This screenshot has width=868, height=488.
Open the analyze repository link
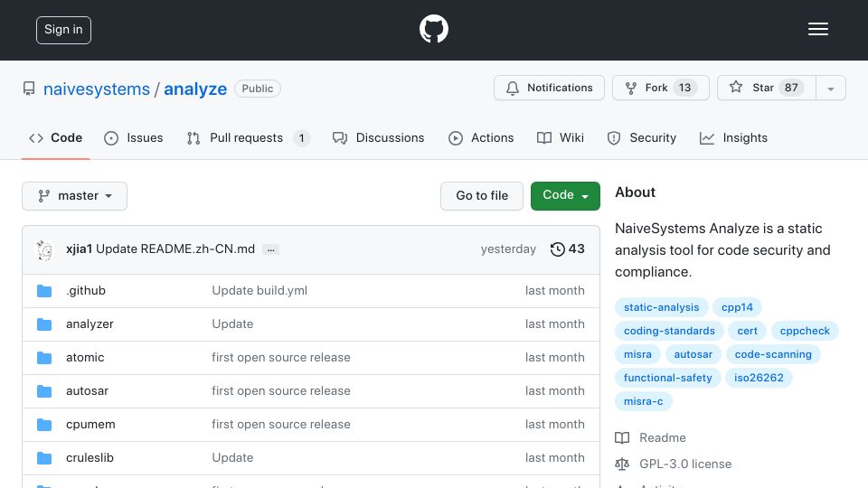click(195, 89)
